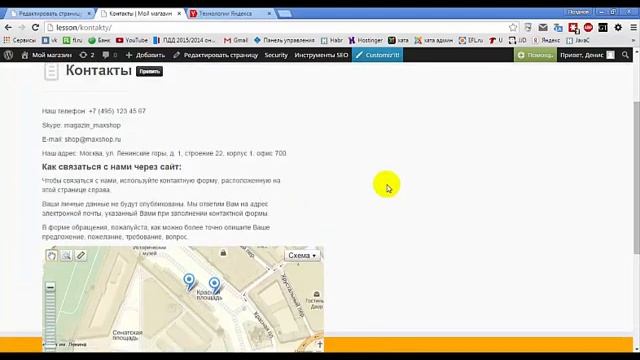Image resolution: width=640 pixels, height=360 pixels.
Task: Click the blue Customiz'it! button
Action: 378,55
